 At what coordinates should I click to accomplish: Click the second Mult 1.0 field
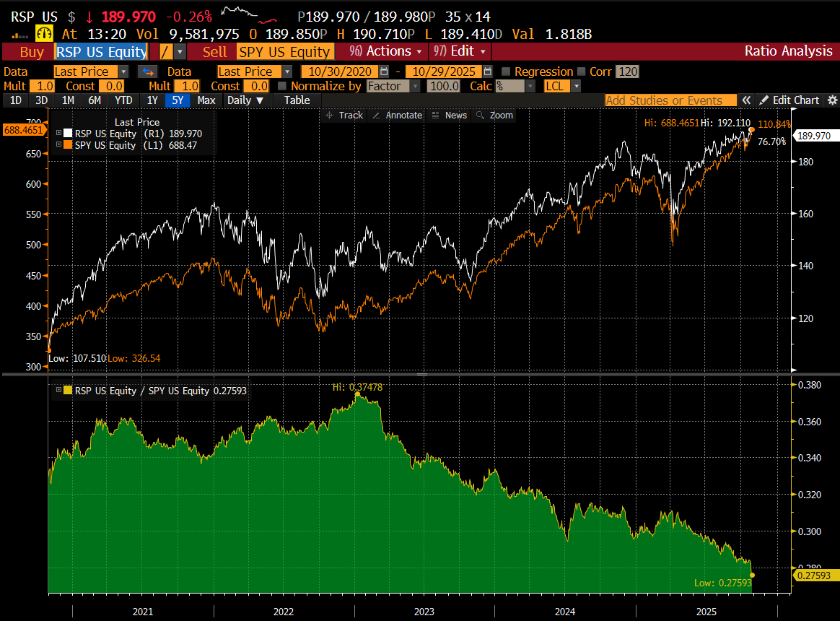click(188, 86)
